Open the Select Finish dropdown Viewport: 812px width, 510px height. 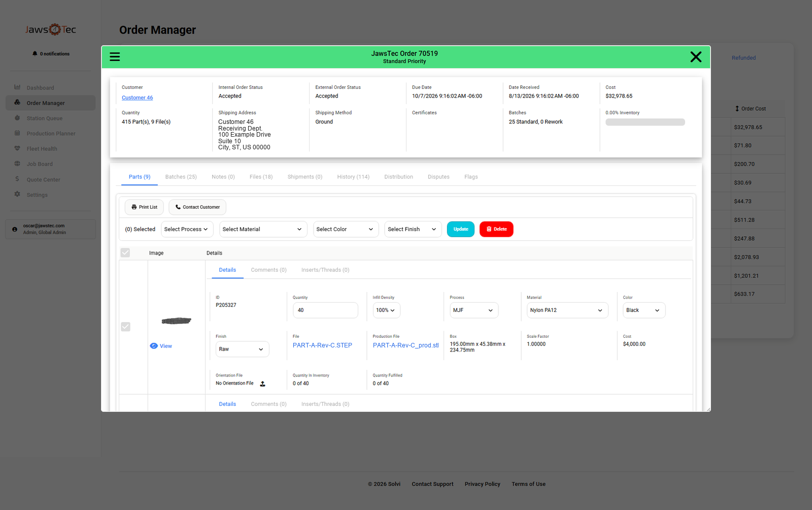coord(413,229)
